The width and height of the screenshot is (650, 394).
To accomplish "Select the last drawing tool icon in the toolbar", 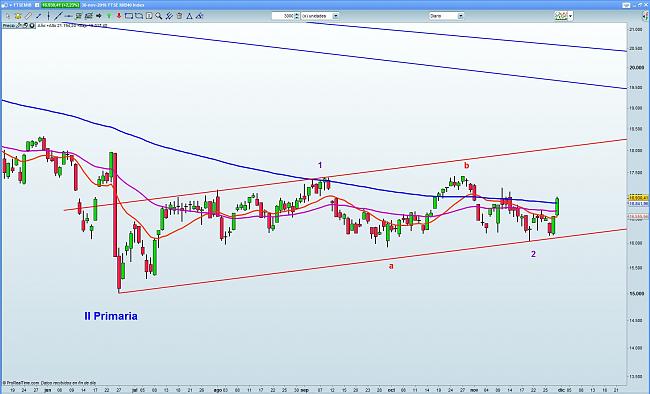I will 199,16.
